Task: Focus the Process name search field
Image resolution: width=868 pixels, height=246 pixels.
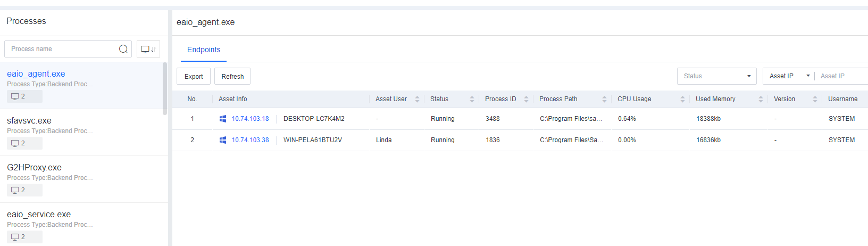Action: [61, 49]
